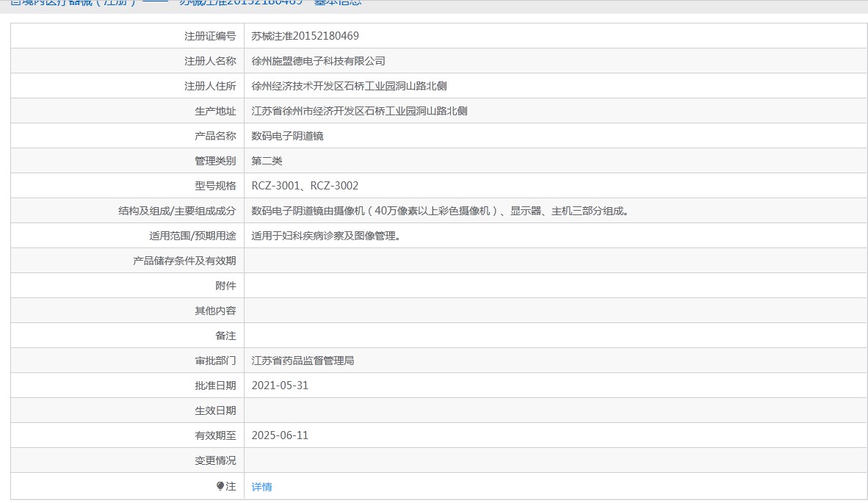Screen dimensions: 868x503
Task: Click the 产品储存条件及有效期 label
Action: coord(184,261)
